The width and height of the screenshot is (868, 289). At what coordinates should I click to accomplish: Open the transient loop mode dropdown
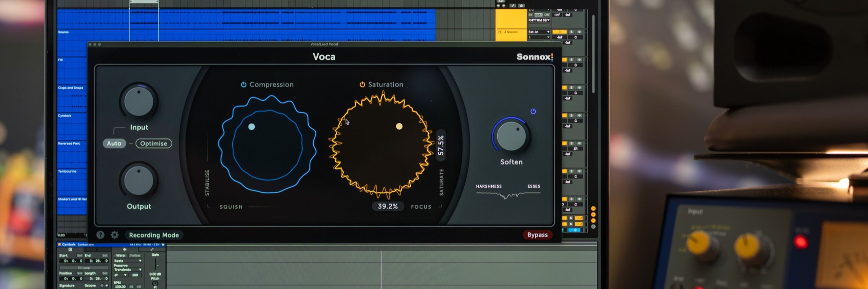[x=121, y=275]
